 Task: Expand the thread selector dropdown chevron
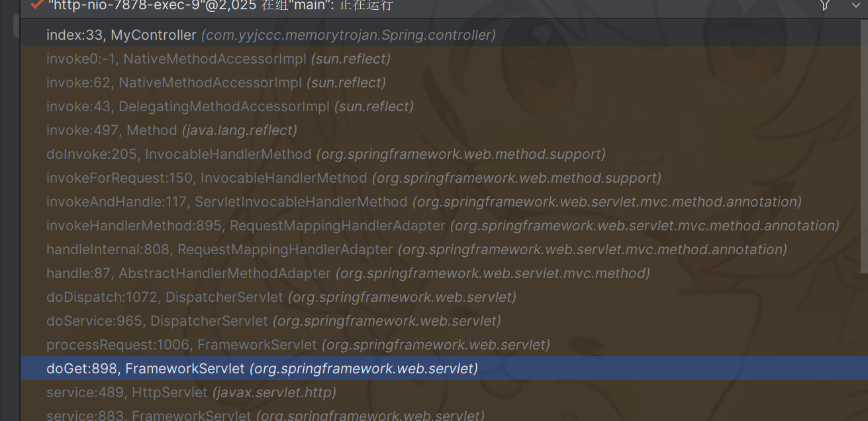coord(855,5)
